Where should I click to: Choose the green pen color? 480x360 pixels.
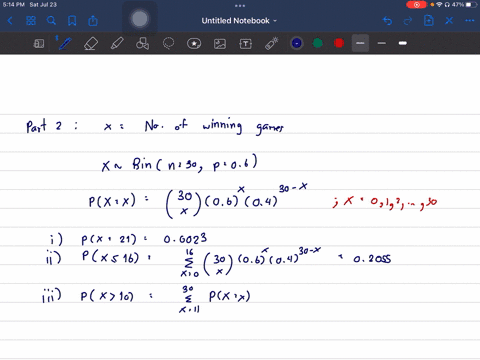(318, 43)
